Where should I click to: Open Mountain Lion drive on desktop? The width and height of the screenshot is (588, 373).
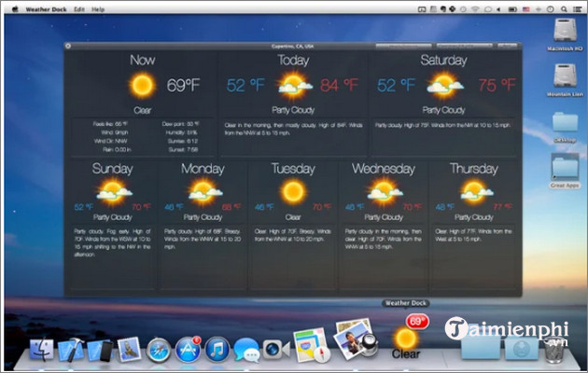pos(565,76)
